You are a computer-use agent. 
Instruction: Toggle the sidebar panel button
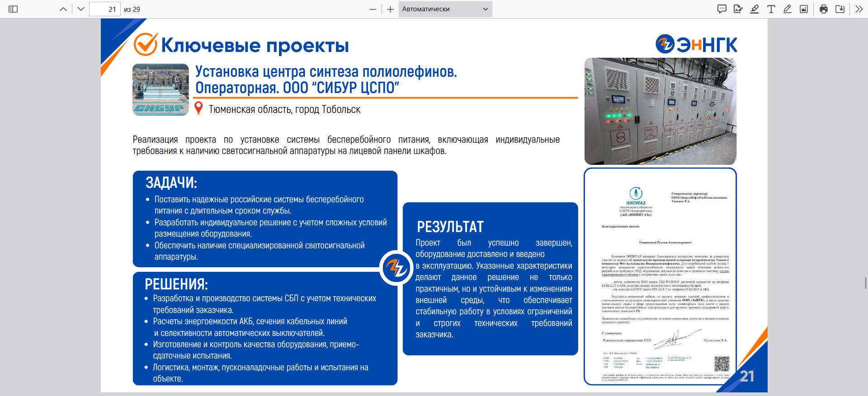click(x=13, y=9)
